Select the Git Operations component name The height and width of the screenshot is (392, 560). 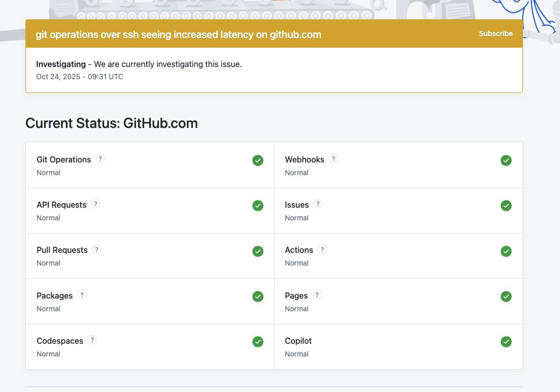(64, 160)
